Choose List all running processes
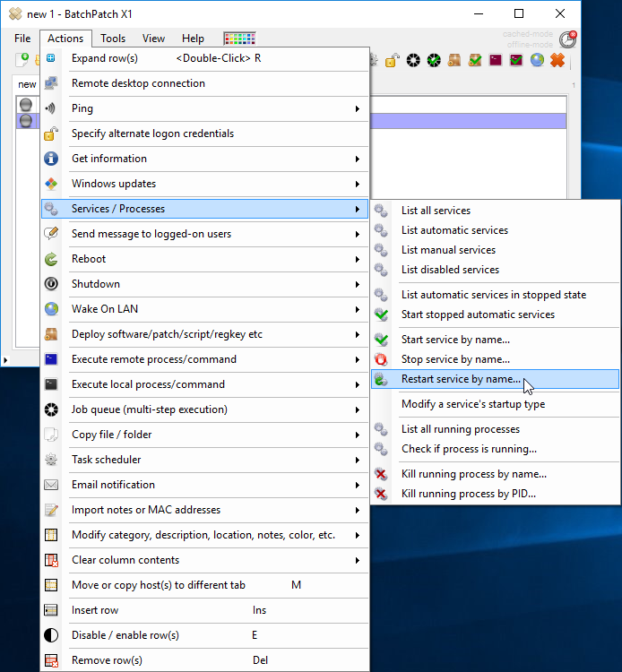Screen dimensions: 622x672 [495, 429]
